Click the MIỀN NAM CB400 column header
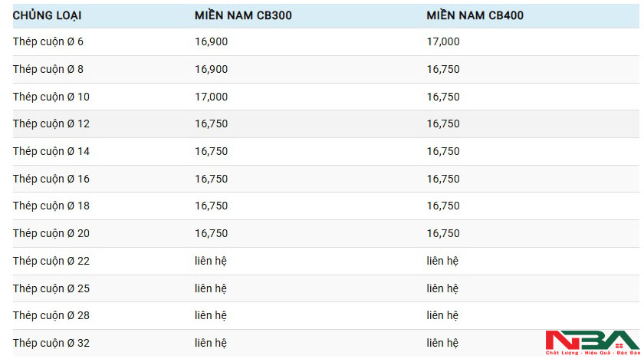 click(475, 15)
